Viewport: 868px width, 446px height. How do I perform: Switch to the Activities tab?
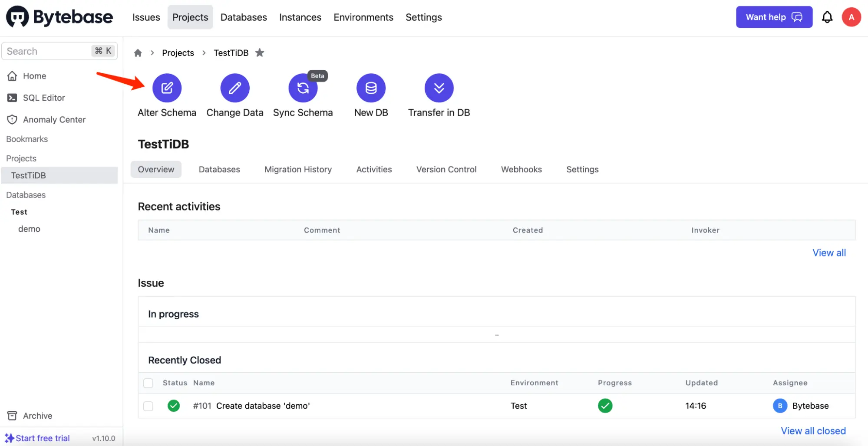click(x=374, y=169)
